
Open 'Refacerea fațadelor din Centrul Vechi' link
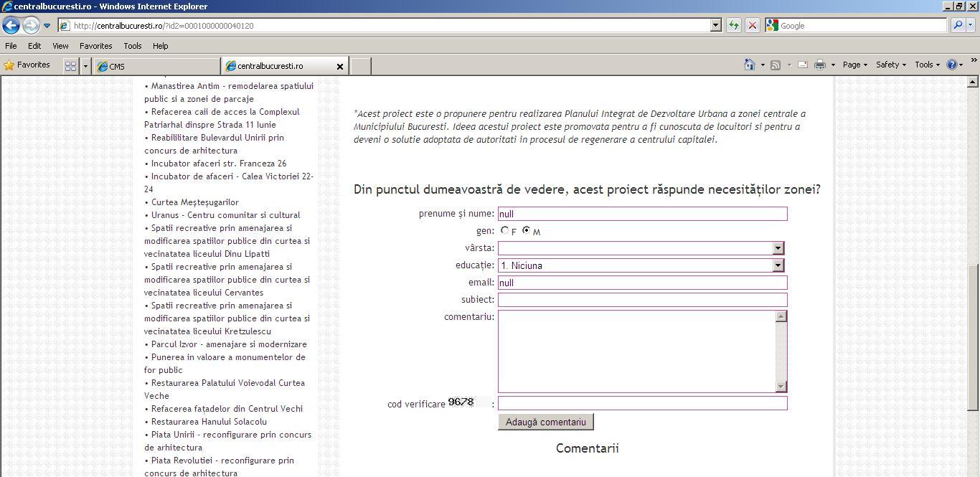click(x=227, y=409)
